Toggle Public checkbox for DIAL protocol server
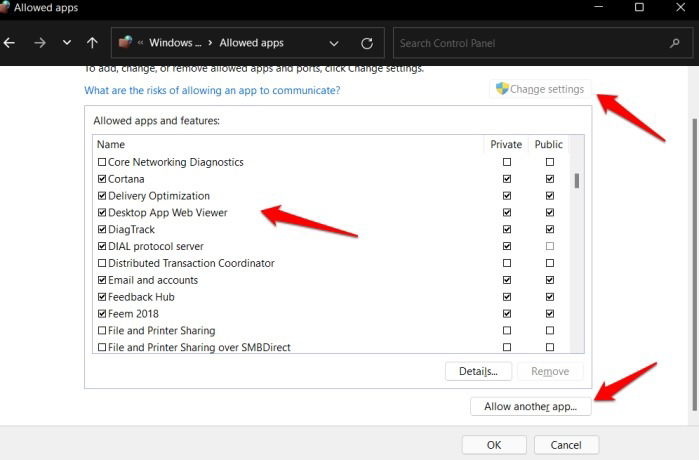 [550, 246]
